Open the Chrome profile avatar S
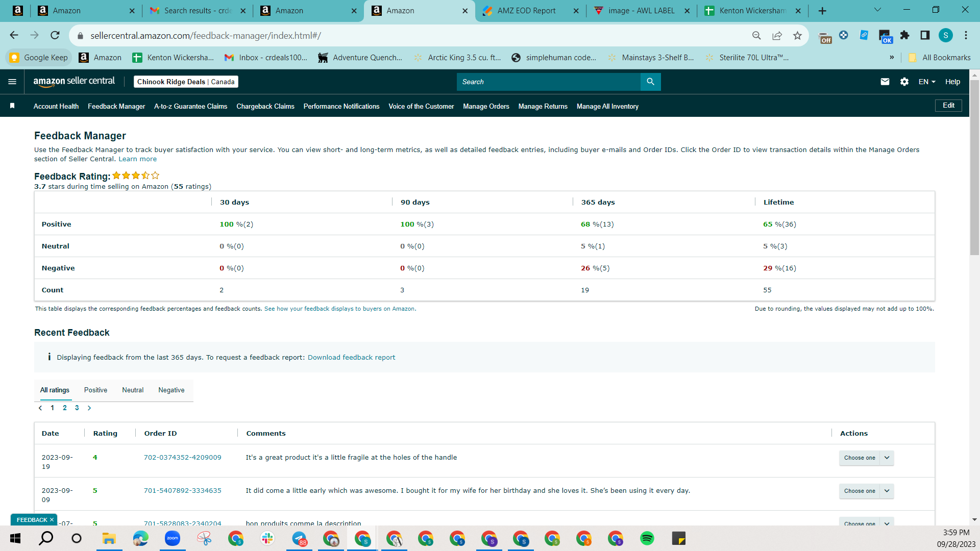Image resolution: width=980 pixels, height=551 pixels. point(946,35)
